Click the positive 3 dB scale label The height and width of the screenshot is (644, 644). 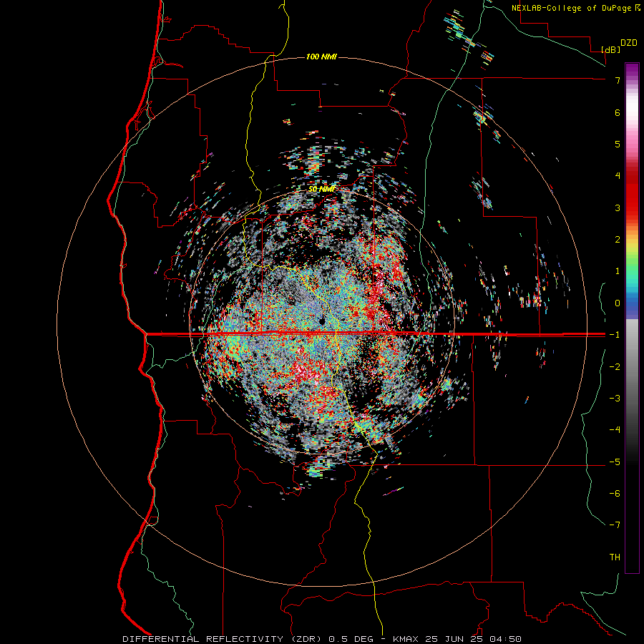point(618,208)
